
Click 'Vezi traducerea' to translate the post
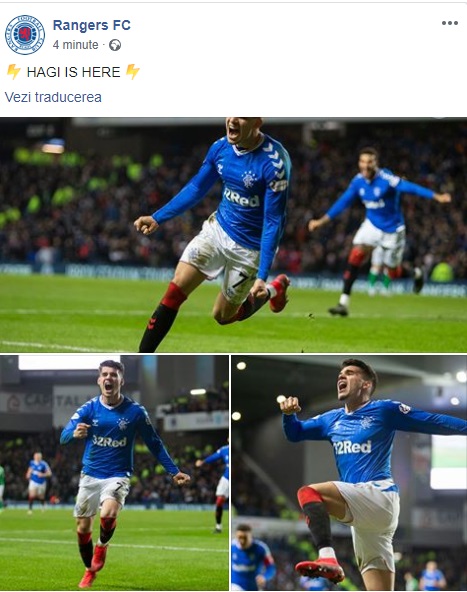53,97
